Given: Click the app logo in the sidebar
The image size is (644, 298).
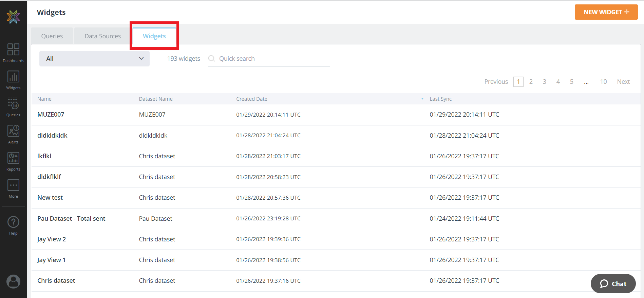Looking at the screenshot, I should pos(13,17).
